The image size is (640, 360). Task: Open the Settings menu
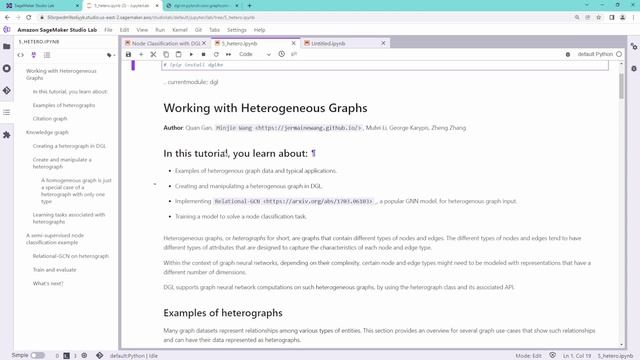point(237,30)
